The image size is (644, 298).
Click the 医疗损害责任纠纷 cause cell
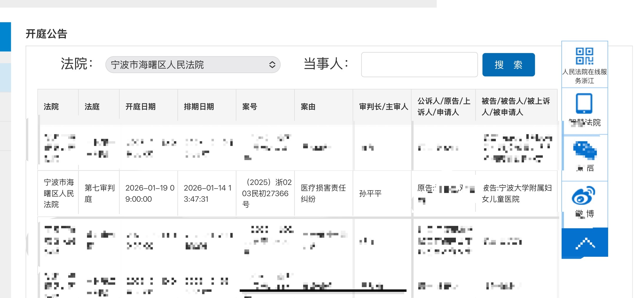tap(323, 193)
